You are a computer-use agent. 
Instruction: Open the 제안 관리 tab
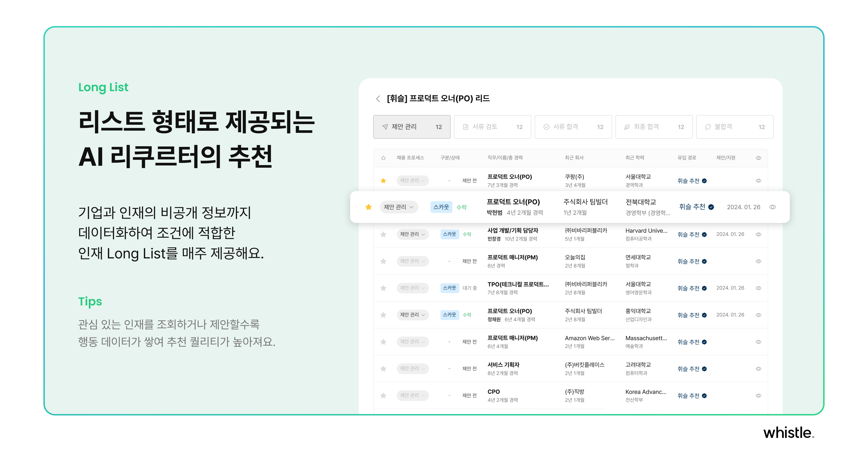[x=411, y=127]
